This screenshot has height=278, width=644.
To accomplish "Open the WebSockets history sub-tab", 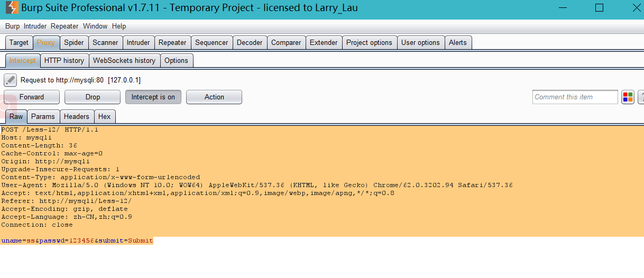I will coord(124,61).
